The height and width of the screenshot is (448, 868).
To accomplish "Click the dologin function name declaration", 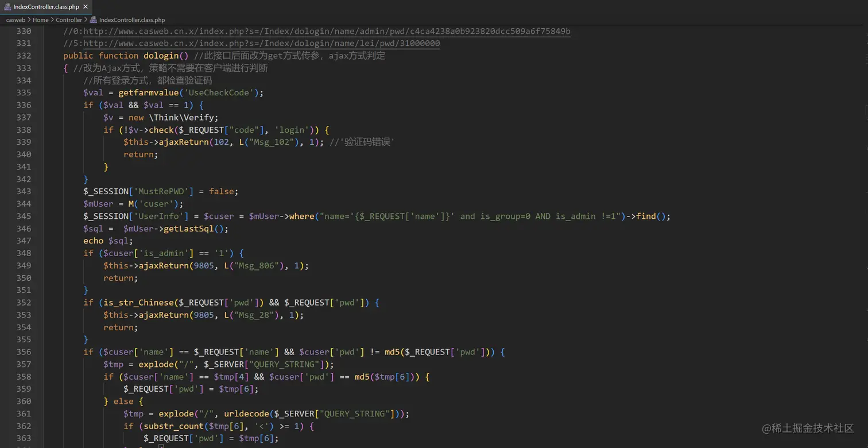I will click(161, 56).
